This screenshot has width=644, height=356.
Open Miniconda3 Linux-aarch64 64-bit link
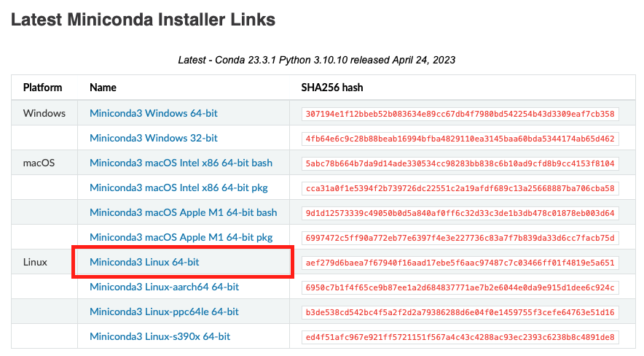[165, 287]
